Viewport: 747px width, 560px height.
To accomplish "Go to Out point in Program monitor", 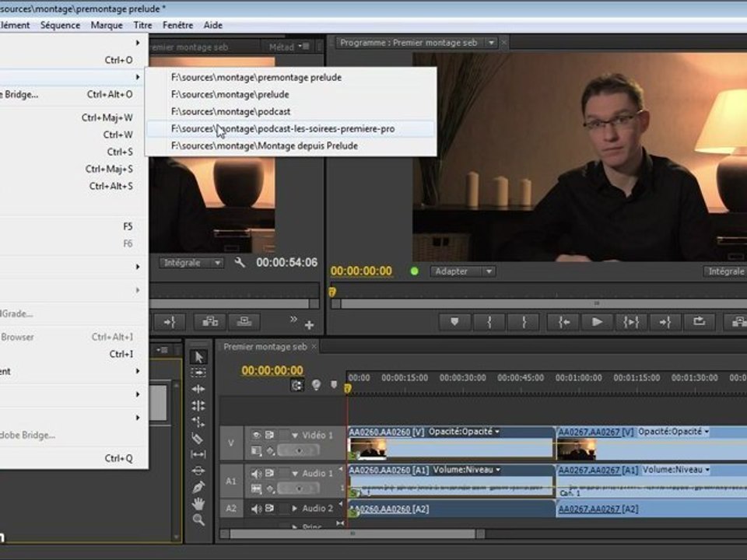I will tap(665, 322).
